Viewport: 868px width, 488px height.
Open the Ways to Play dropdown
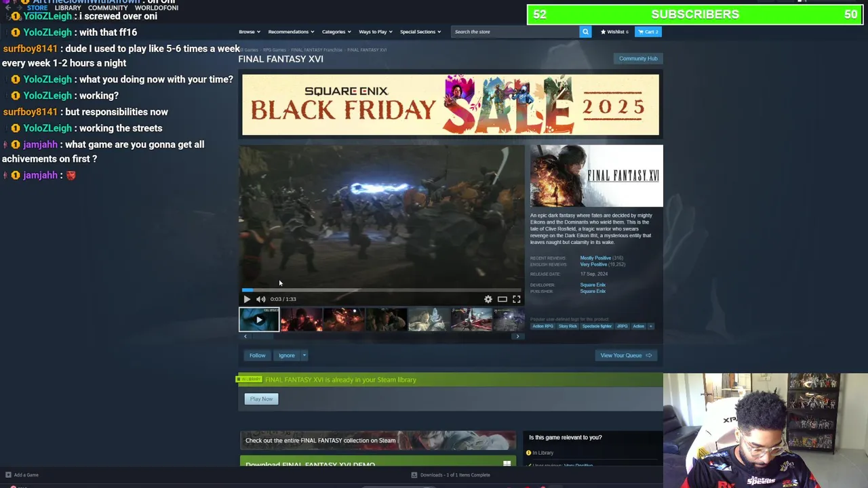coord(375,32)
